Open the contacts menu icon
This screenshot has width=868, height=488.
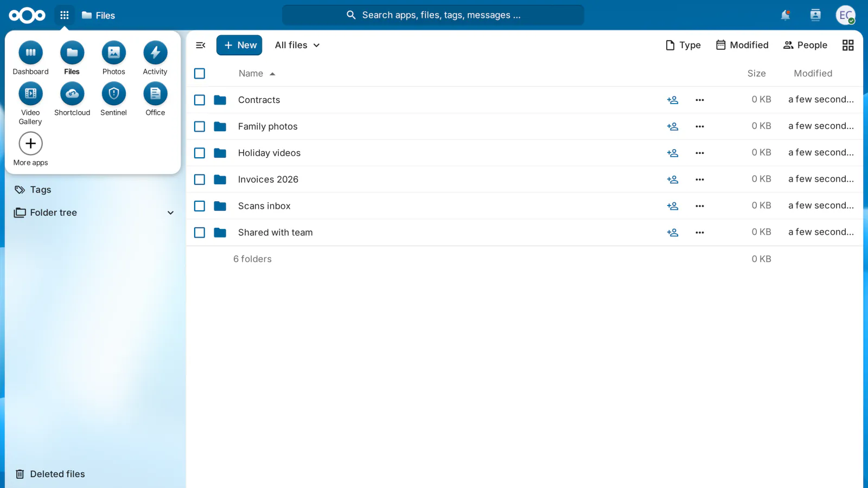(815, 15)
